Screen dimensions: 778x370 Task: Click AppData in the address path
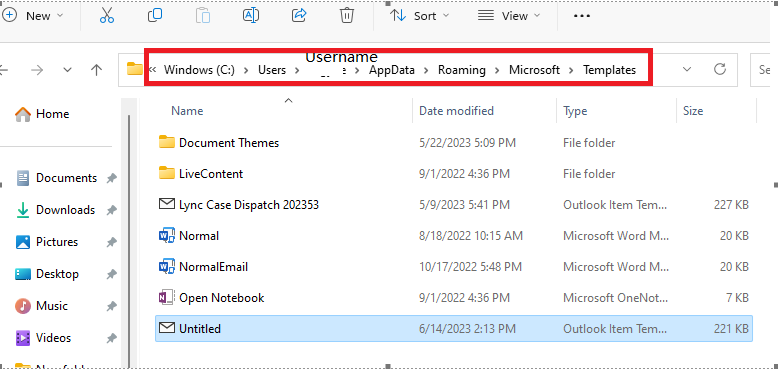391,70
